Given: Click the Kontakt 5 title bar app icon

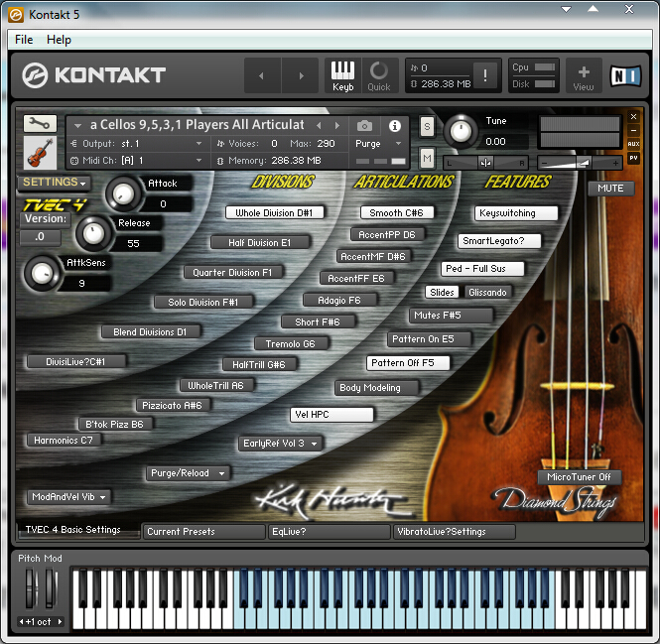Looking at the screenshot, I should (x=16, y=15).
